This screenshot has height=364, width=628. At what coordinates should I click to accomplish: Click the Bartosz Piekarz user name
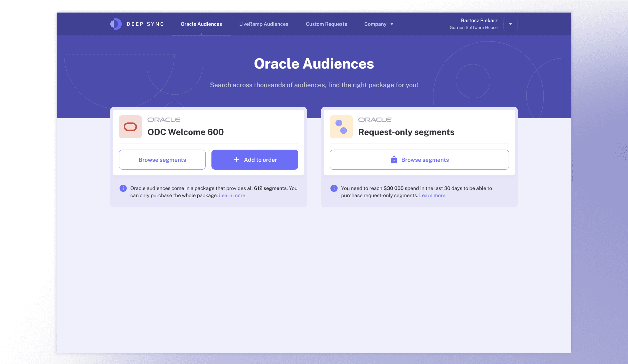[x=479, y=20]
